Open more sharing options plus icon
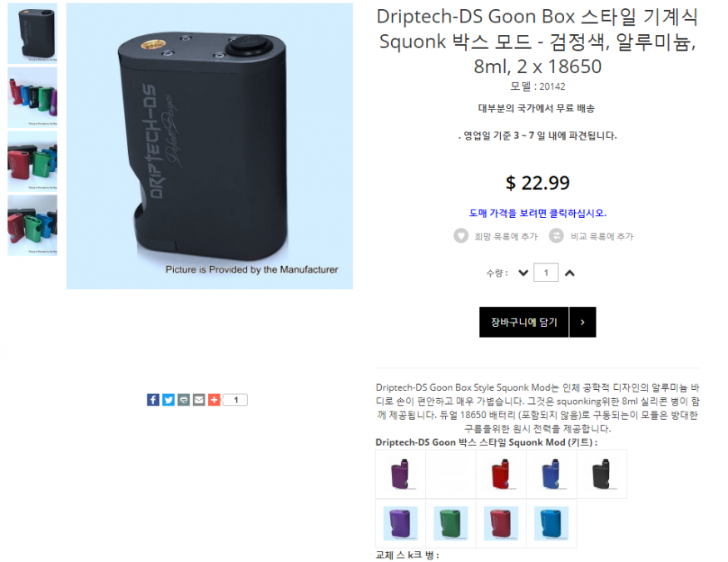The width and height of the screenshot is (728, 562). tap(214, 400)
